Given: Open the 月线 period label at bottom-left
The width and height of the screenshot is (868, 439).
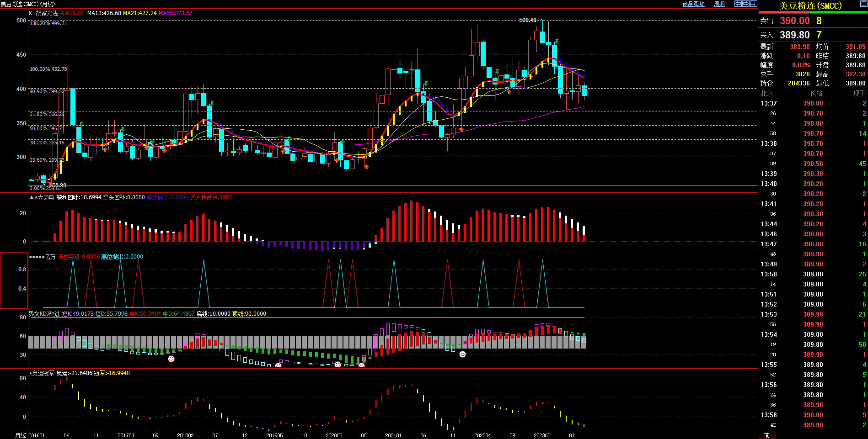Looking at the screenshot, I should click(x=21, y=435).
